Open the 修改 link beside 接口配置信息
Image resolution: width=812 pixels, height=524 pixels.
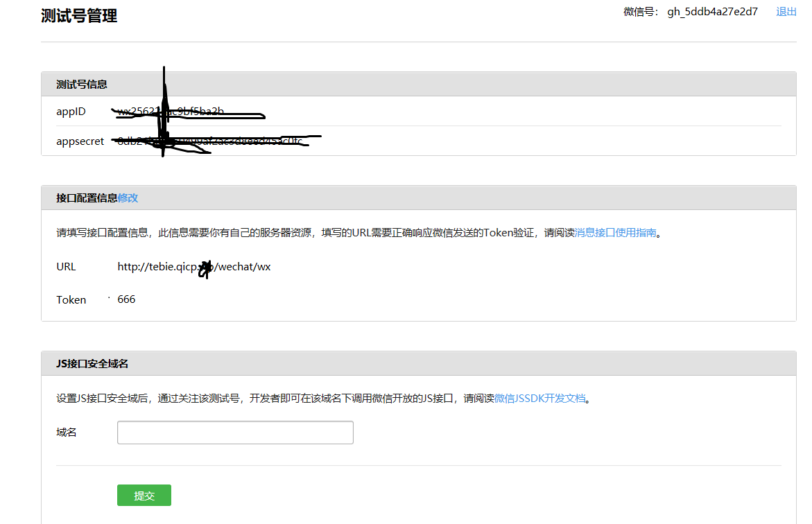pyautogui.click(x=128, y=198)
